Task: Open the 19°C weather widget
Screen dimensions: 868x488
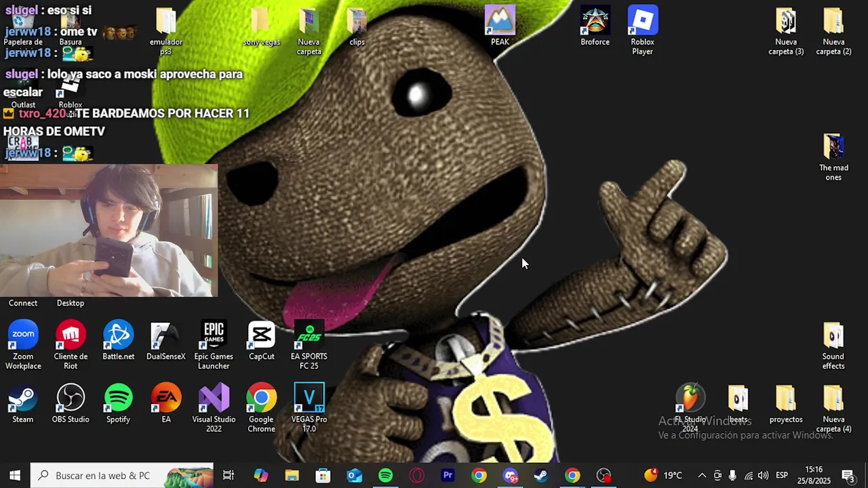Action: pos(663,475)
